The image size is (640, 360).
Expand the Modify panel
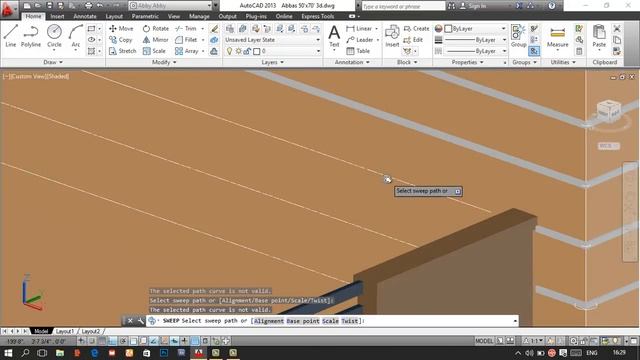click(x=164, y=62)
